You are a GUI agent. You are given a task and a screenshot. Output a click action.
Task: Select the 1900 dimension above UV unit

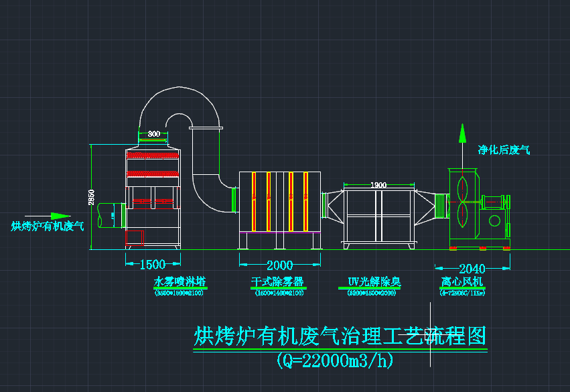[x=378, y=186]
